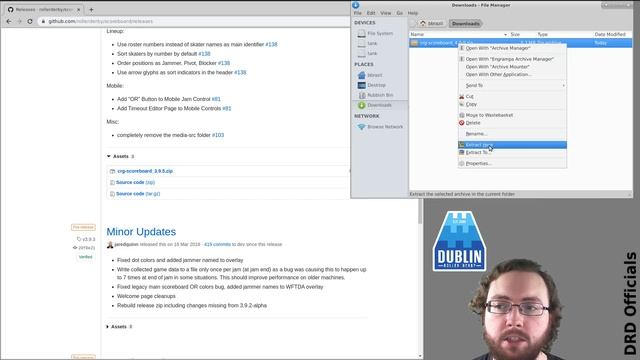Open a new browser tab

91,9
